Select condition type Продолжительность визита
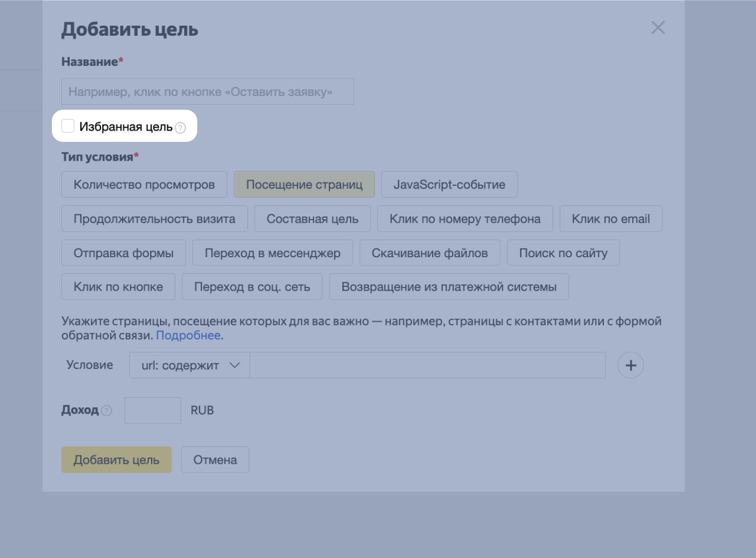 click(154, 219)
